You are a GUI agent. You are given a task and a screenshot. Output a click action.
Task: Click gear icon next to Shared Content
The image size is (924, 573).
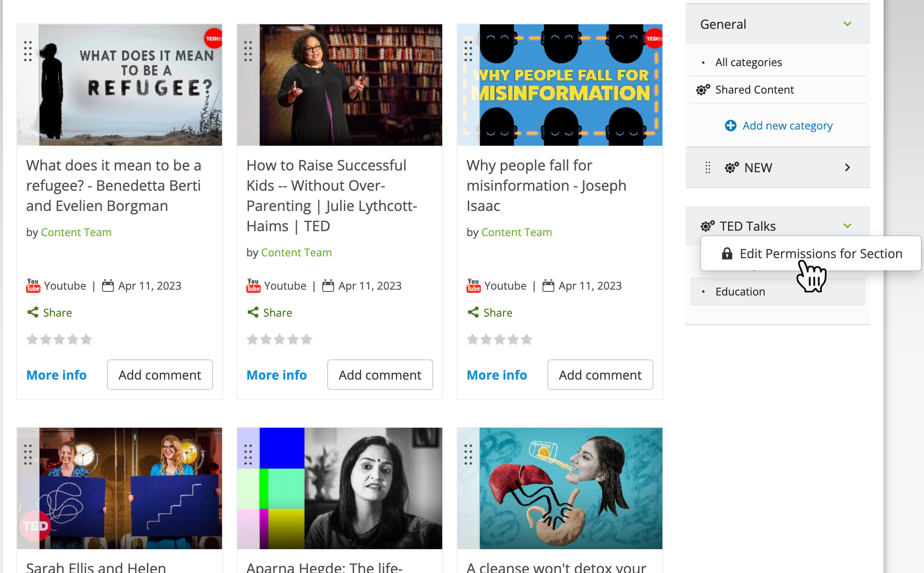[x=703, y=90]
